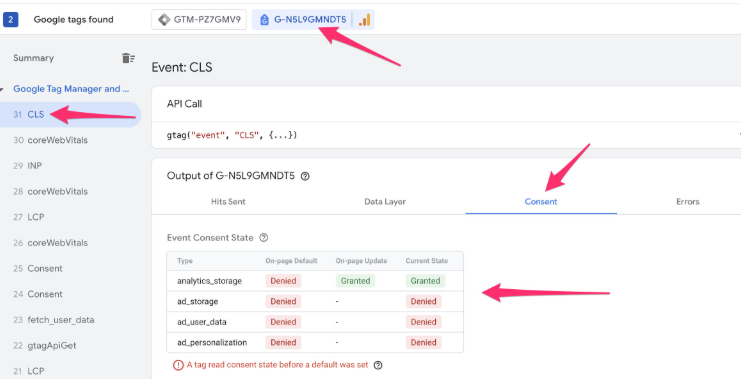Open the Errors tab
The height and width of the screenshot is (379, 741).
click(x=688, y=201)
